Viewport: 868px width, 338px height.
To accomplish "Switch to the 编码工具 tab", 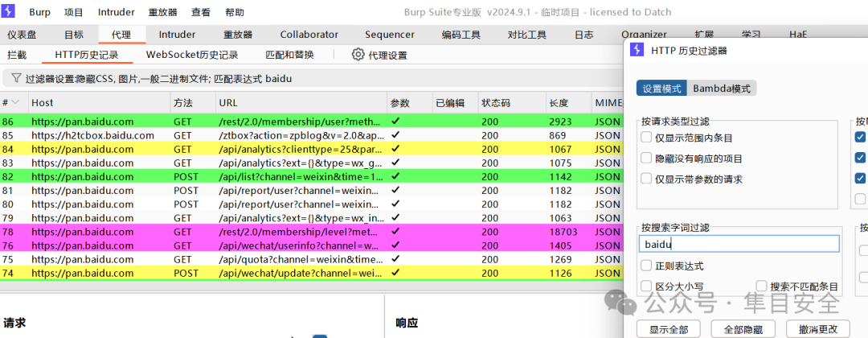I will [461, 35].
